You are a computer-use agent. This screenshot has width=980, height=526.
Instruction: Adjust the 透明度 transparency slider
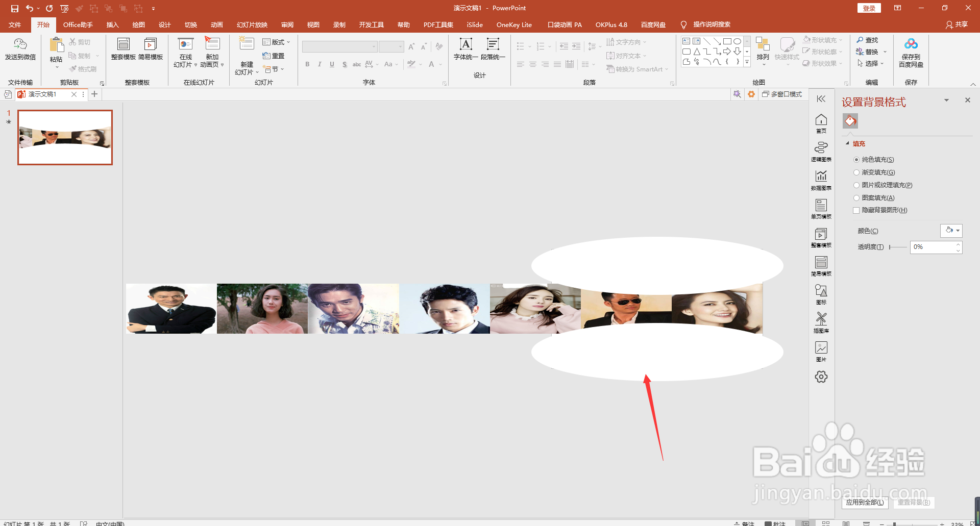[898, 247]
